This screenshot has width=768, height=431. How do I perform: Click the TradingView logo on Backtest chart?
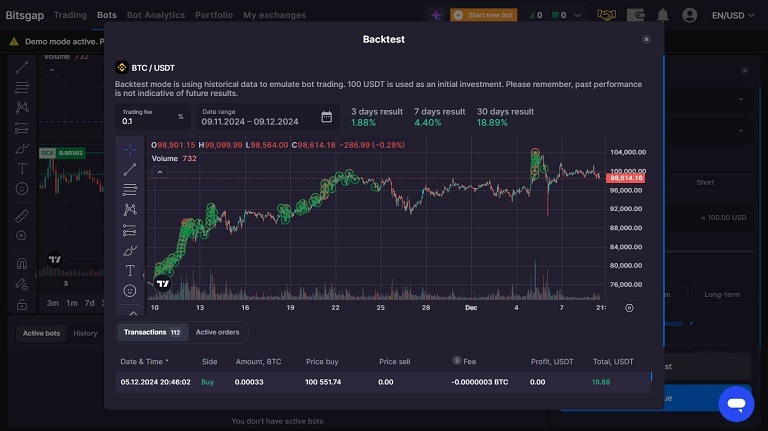[163, 283]
